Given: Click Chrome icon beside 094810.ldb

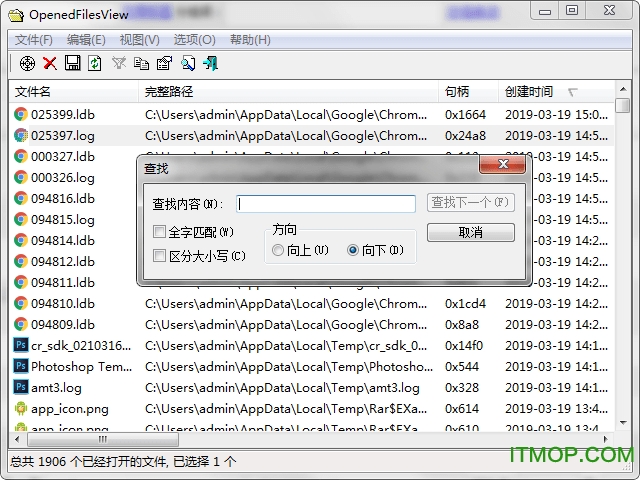Looking at the screenshot, I should tap(21, 303).
